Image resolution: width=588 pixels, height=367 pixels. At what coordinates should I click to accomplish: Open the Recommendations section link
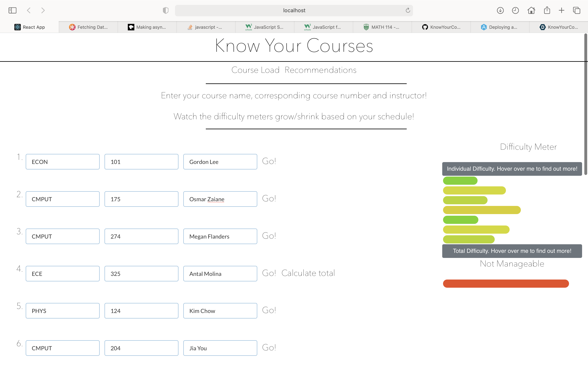tap(320, 70)
